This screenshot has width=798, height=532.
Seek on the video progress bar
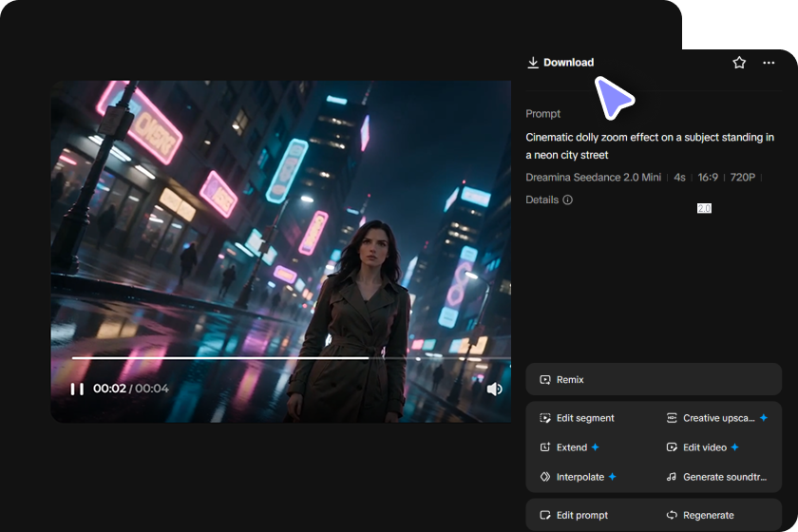tap(291, 358)
